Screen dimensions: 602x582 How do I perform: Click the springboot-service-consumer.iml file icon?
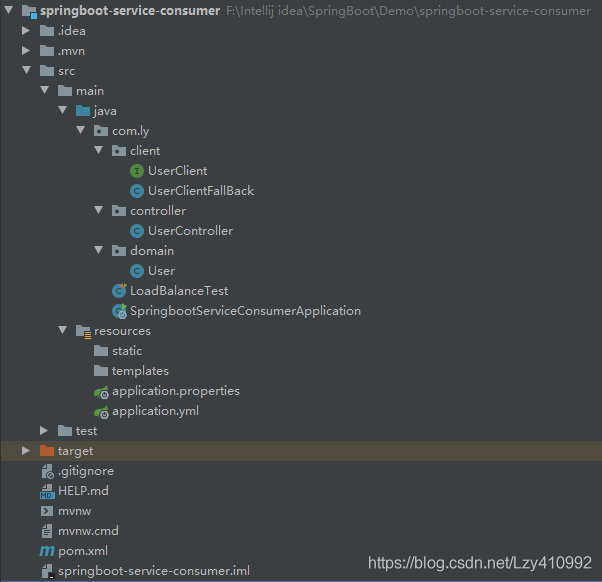click(48, 571)
